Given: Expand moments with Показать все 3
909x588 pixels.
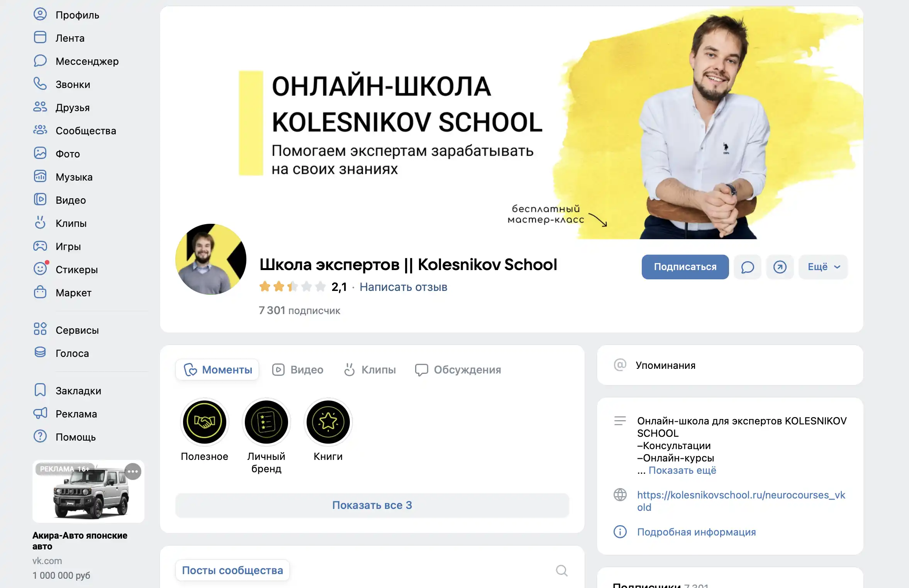Looking at the screenshot, I should point(372,505).
